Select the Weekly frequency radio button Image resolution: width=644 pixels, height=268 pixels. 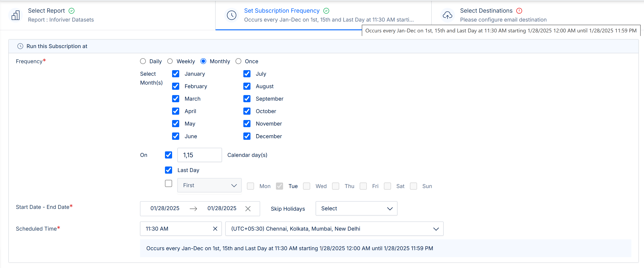170,61
